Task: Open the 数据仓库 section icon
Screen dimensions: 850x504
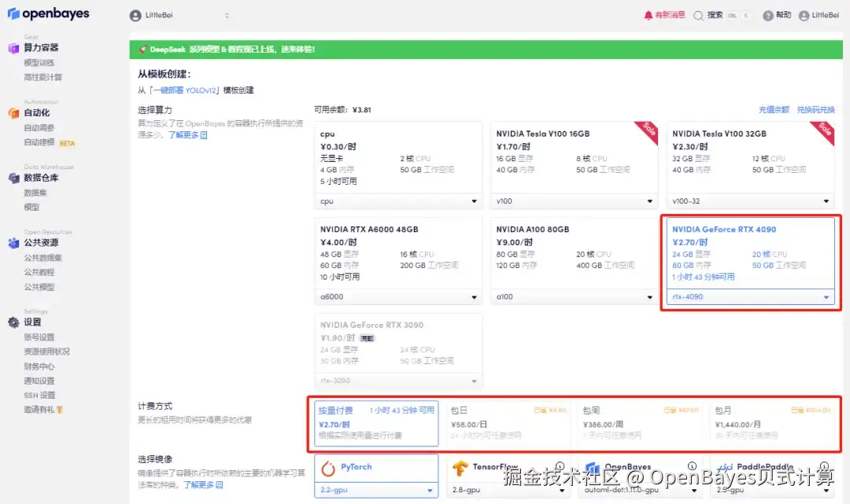Action: tap(13, 178)
